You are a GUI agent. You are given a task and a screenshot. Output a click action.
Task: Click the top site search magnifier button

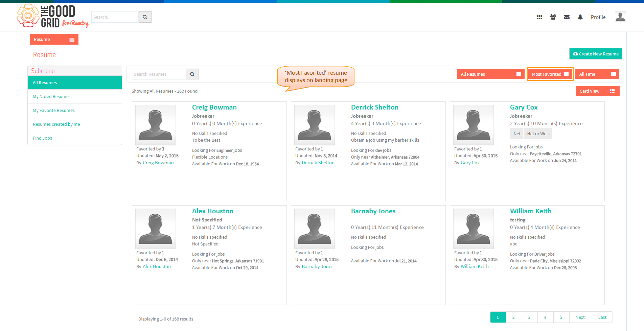(145, 17)
